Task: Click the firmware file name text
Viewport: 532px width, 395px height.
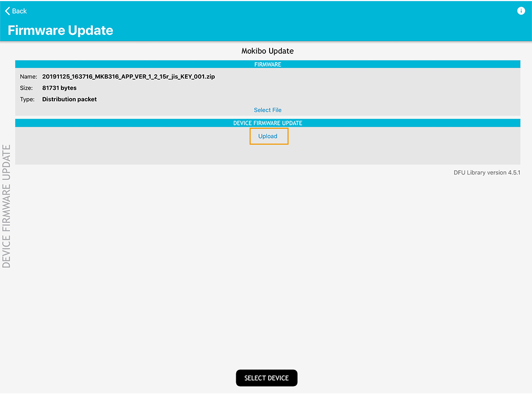Action: coord(128,76)
